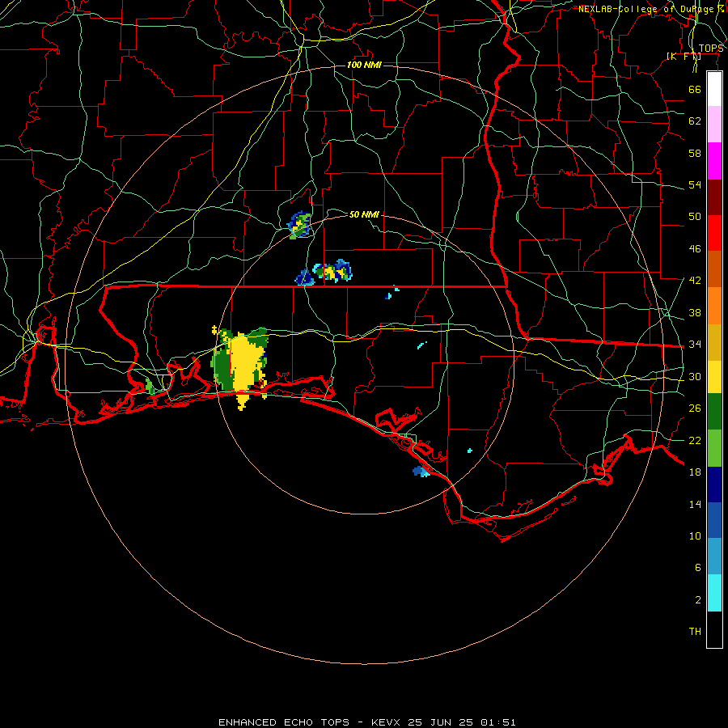
Task: Click the black threshold swatch at legend bottom
Action: click(x=714, y=629)
